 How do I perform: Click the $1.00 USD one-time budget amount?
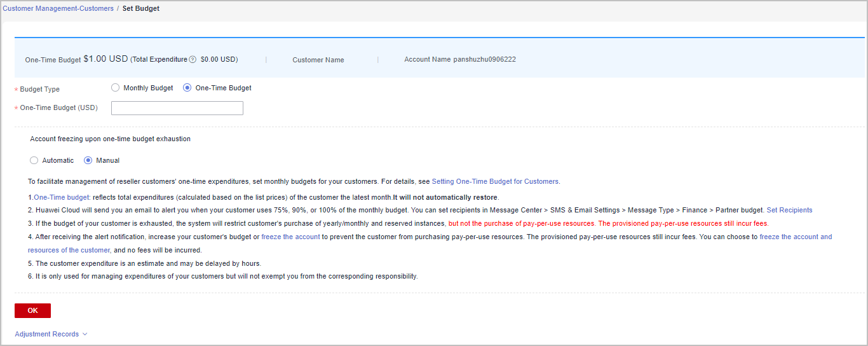coord(105,59)
